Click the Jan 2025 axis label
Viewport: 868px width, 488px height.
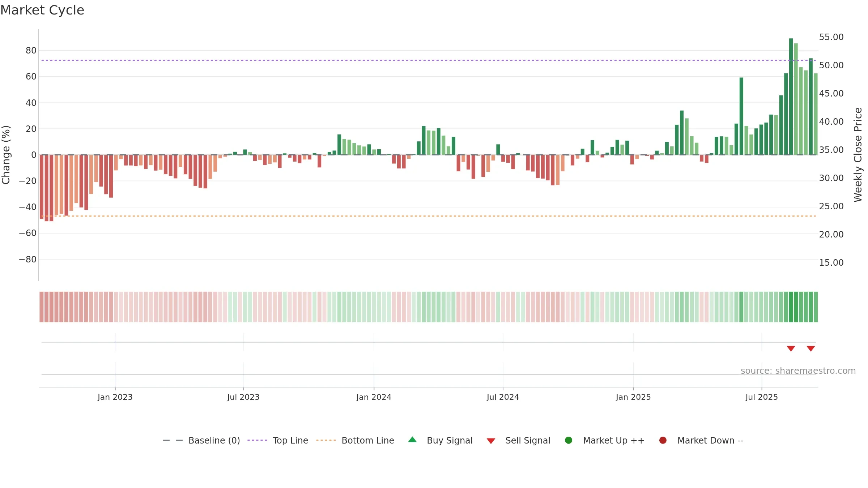pyautogui.click(x=633, y=397)
